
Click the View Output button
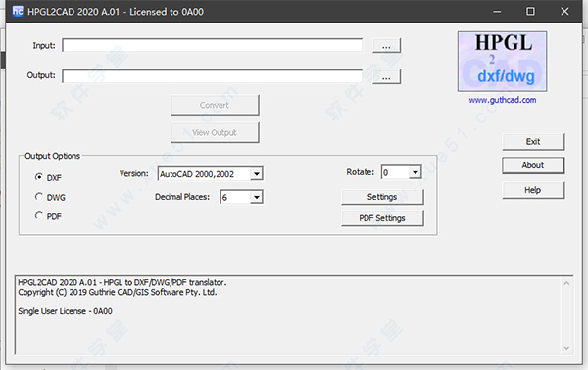click(x=215, y=132)
